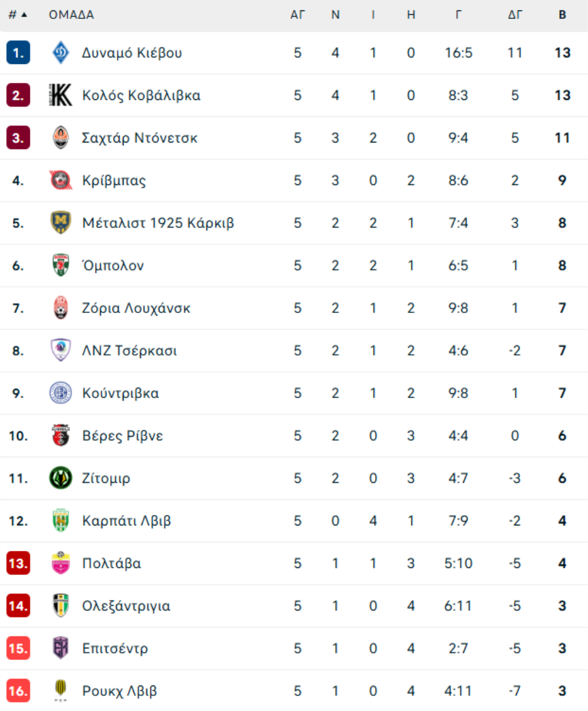Click the Karpaty Lviv green crest
Viewport: 588px width, 711px height.
tap(60, 521)
